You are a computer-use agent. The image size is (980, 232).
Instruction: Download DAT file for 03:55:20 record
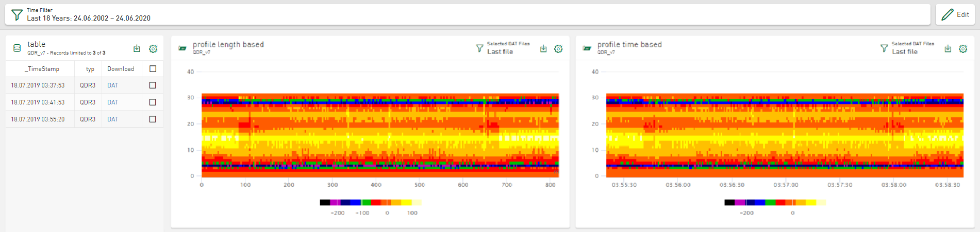pos(112,119)
